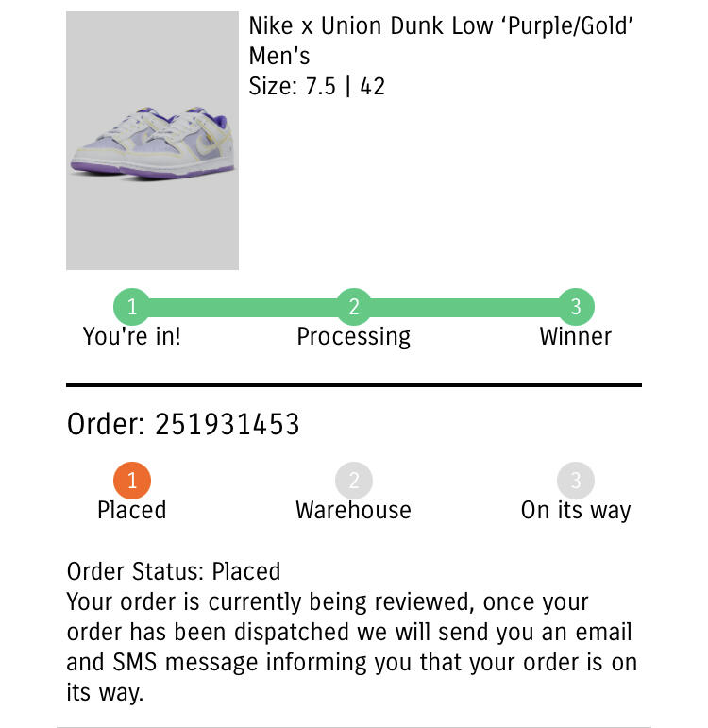This screenshot has width=708, height=728.
Task: Click the "Warehouse" order stage label
Action: (x=354, y=511)
